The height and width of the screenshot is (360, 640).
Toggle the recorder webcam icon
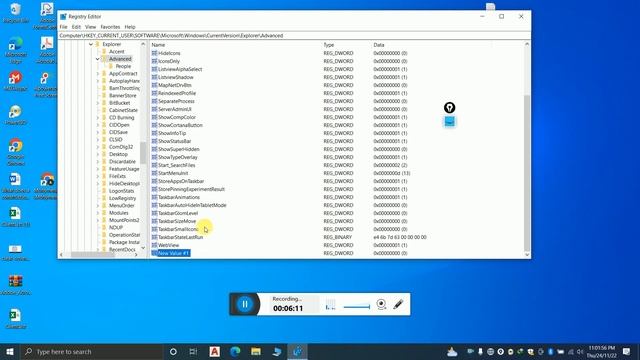pos(381,304)
